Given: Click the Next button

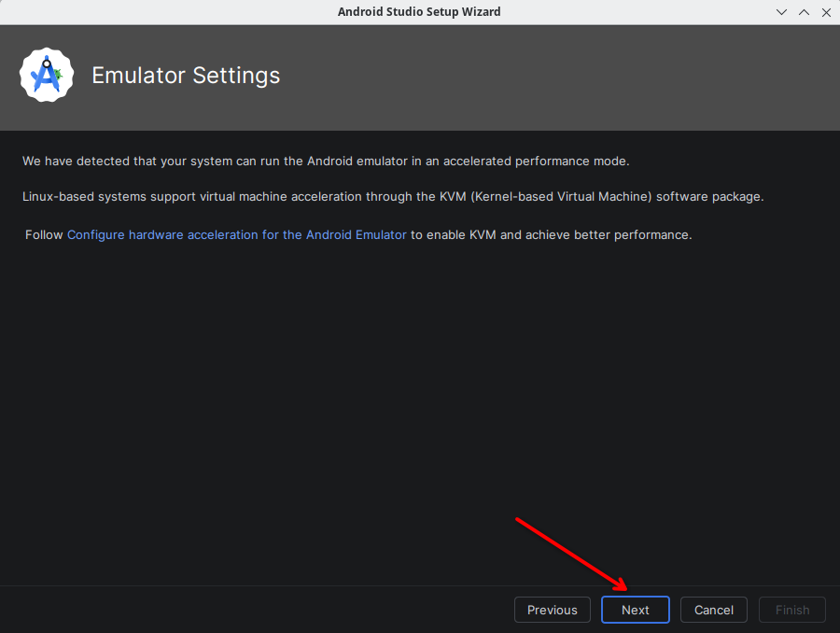Looking at the screenshot, I should point(636,610).
